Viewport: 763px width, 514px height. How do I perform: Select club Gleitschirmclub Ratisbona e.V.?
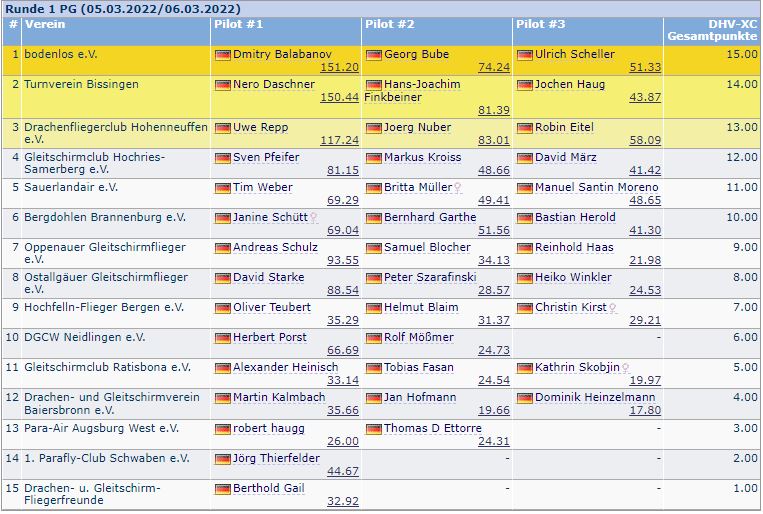(x=107, y=367)
